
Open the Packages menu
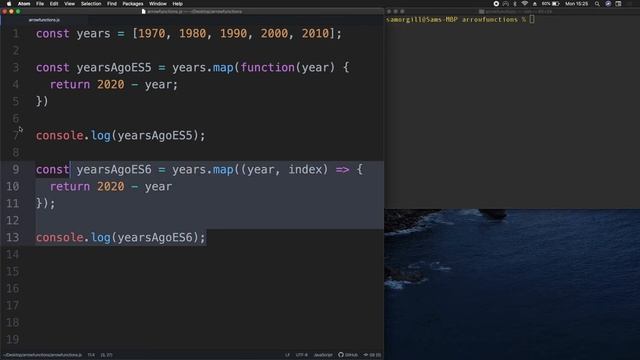133,4
